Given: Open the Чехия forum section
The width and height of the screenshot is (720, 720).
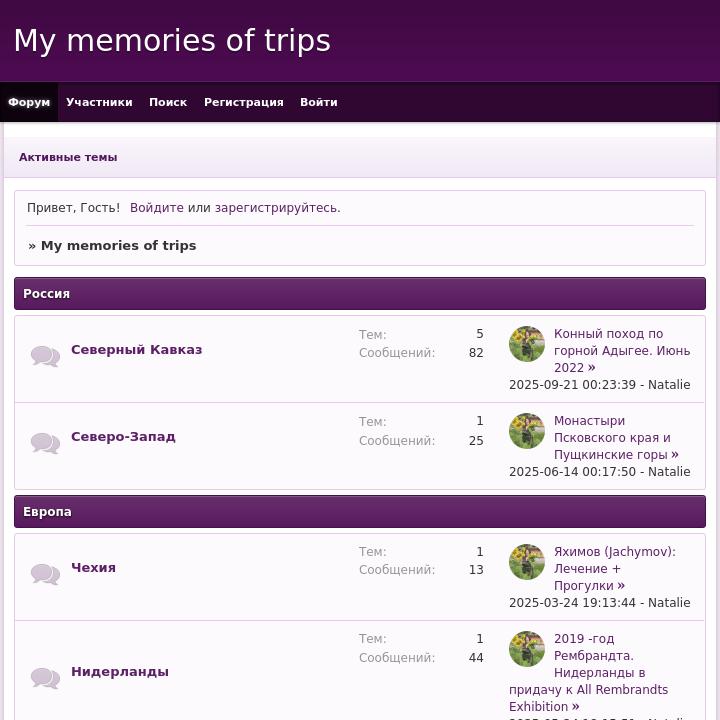Looking at the screenshot, I should (93, 568).
